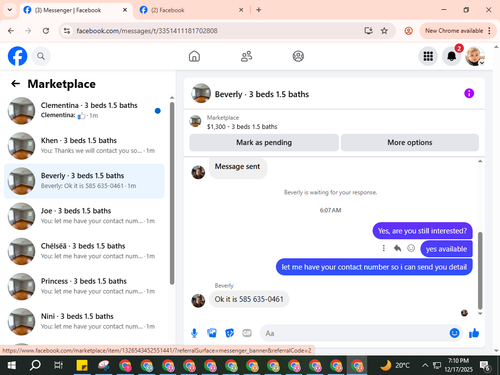Open the Chelsea conversation
Viewport: 500px width, 375px height.
tap(84, 251)
